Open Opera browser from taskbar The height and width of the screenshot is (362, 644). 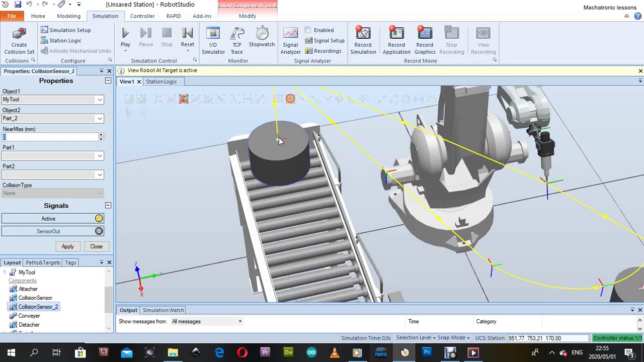pos(242,352)
